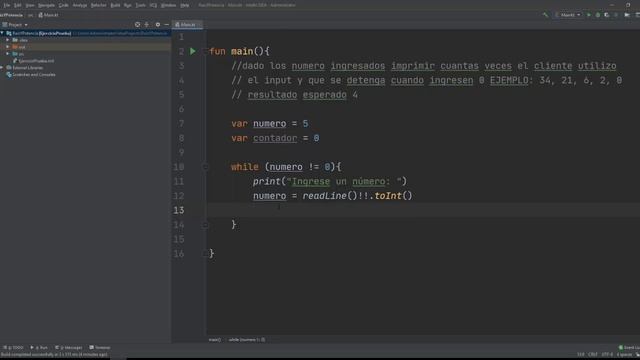The image size is (640, 360).
Task: Open the Main.kt file breadcrumb icon
Action: click(40, 15)
